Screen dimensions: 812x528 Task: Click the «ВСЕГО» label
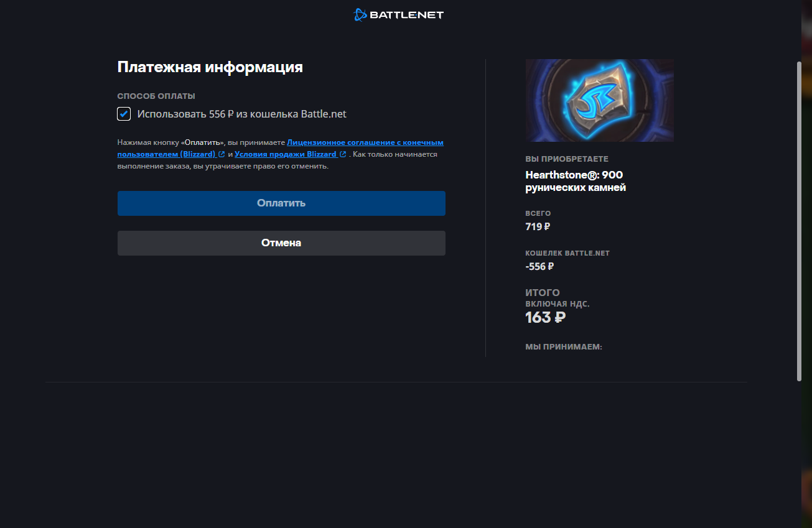538,213
